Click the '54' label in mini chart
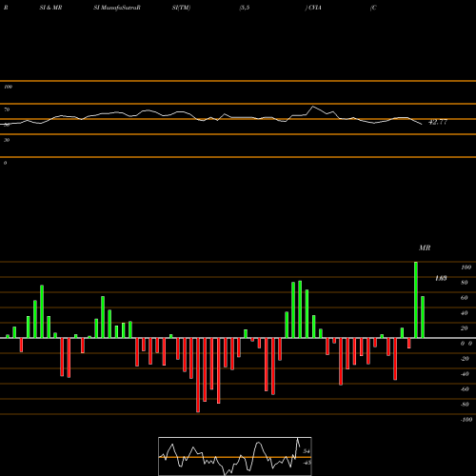The image size is (476, 476). point(307,451)
